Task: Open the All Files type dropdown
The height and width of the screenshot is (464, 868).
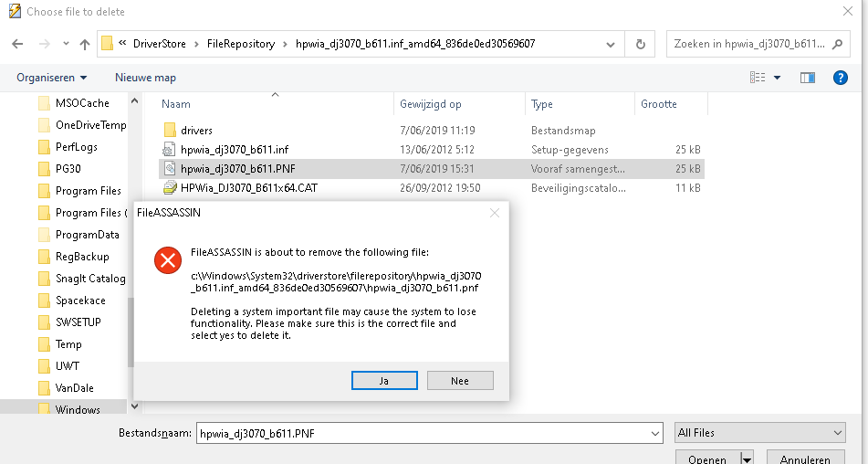Action: [760, 433]
